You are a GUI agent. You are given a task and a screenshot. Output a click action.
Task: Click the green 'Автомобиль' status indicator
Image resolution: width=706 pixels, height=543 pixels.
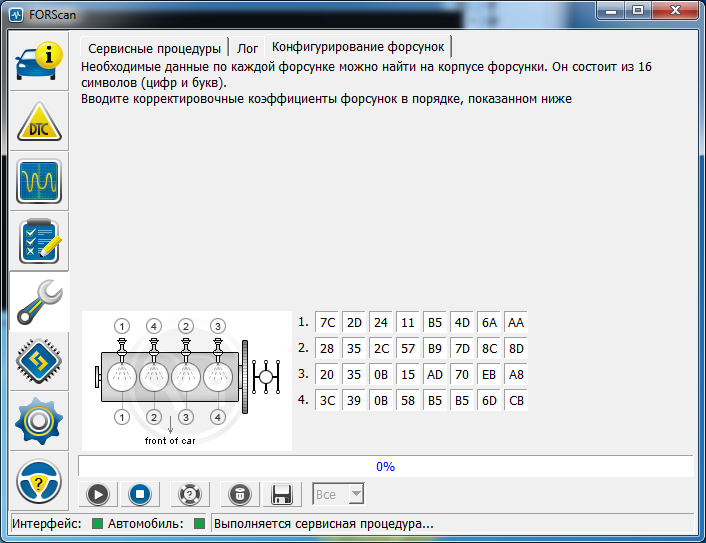[199, 524]
